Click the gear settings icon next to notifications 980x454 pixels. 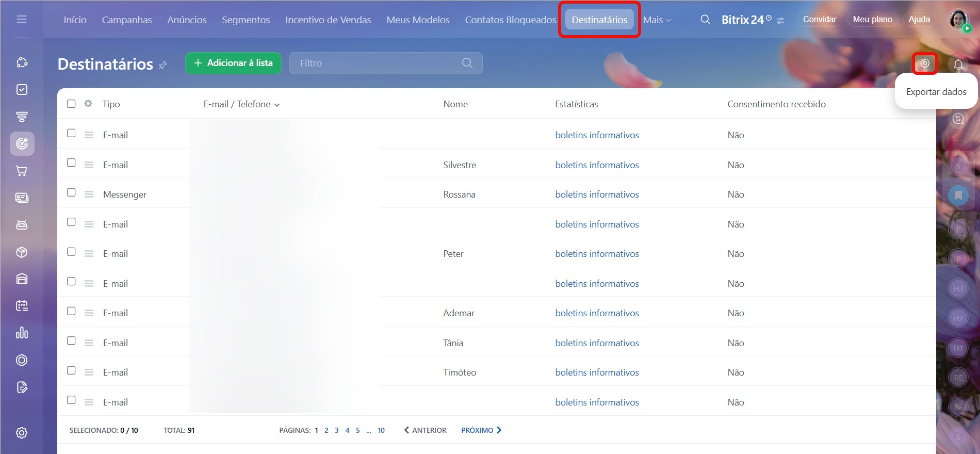(925, 63)
